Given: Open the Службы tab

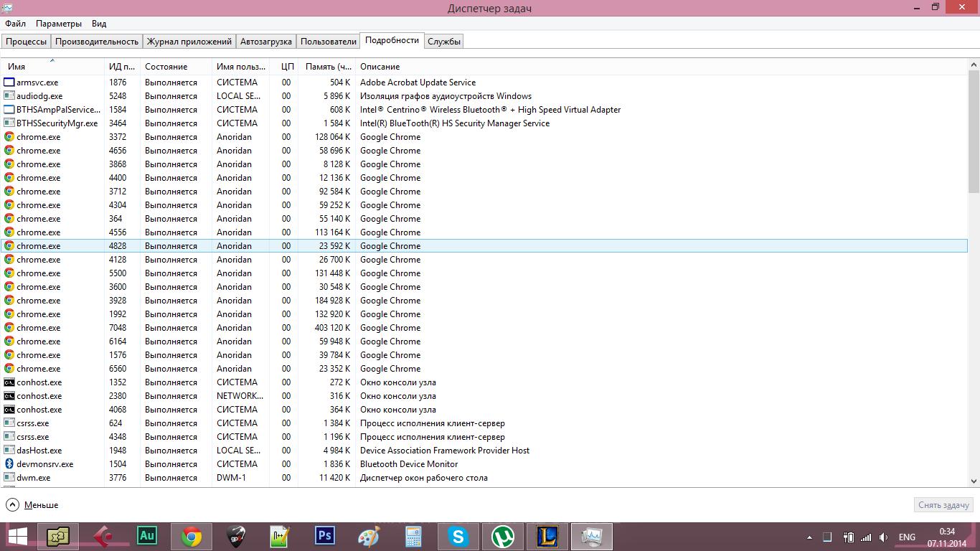Looking at the screenshot, I should [444, 42].
